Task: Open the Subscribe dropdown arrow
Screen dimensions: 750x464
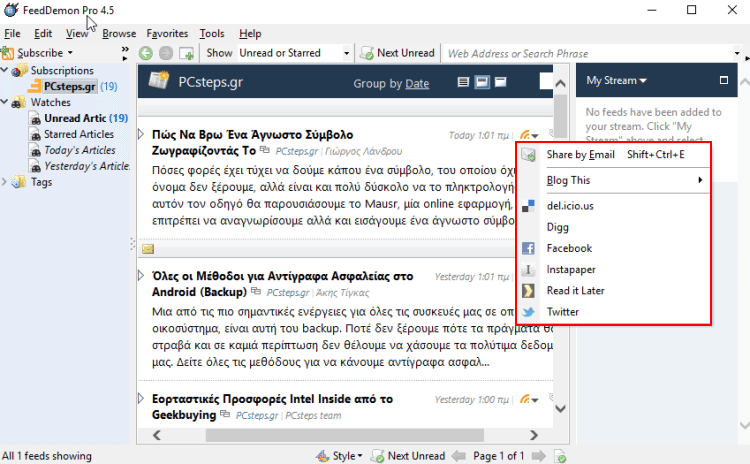Action: click(70, 53)
